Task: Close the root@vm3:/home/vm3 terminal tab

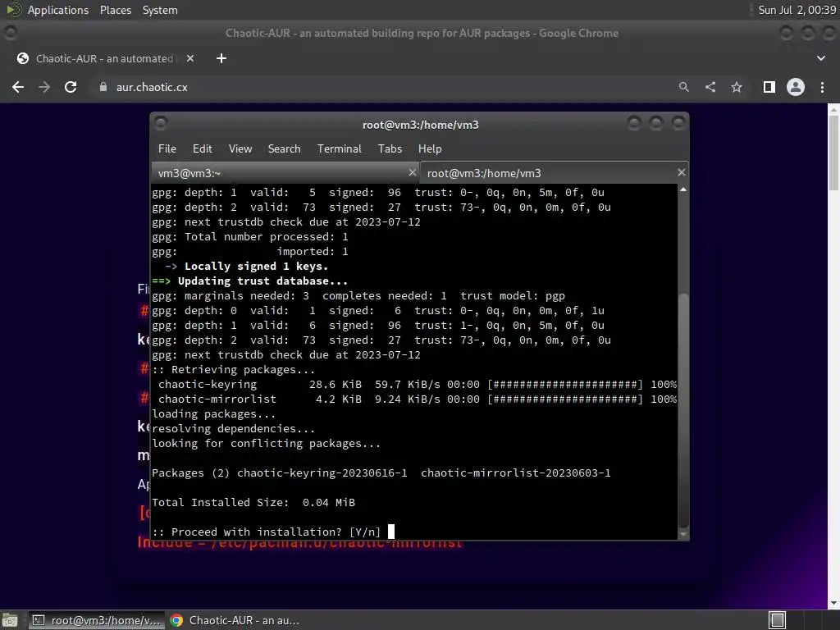Action: point(682,172)
